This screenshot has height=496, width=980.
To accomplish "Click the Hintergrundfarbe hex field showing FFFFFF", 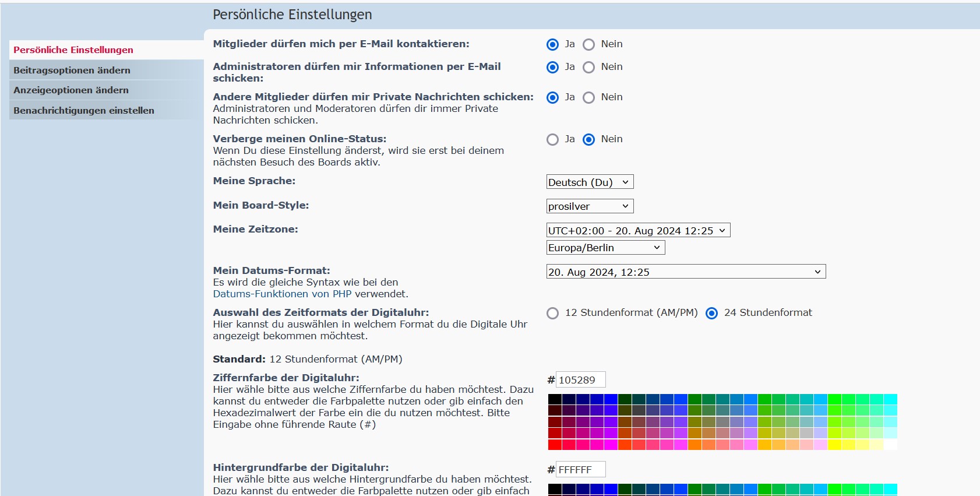I will (x=580, y=470).
